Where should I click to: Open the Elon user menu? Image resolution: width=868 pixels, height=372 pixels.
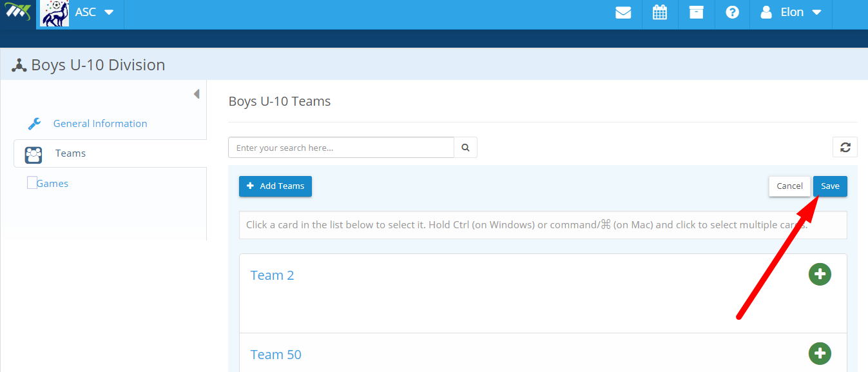coord(791,12)
